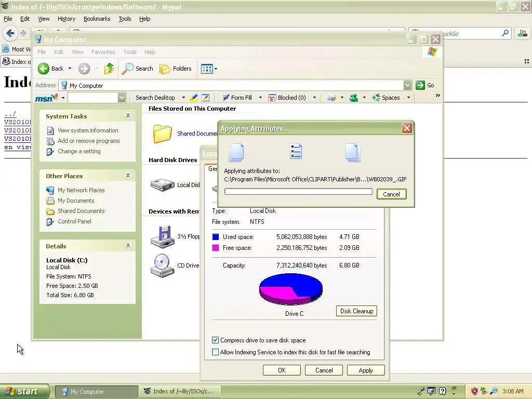Click the Applying attributes progress bar

pyautogui.click(x=298, y=192)
